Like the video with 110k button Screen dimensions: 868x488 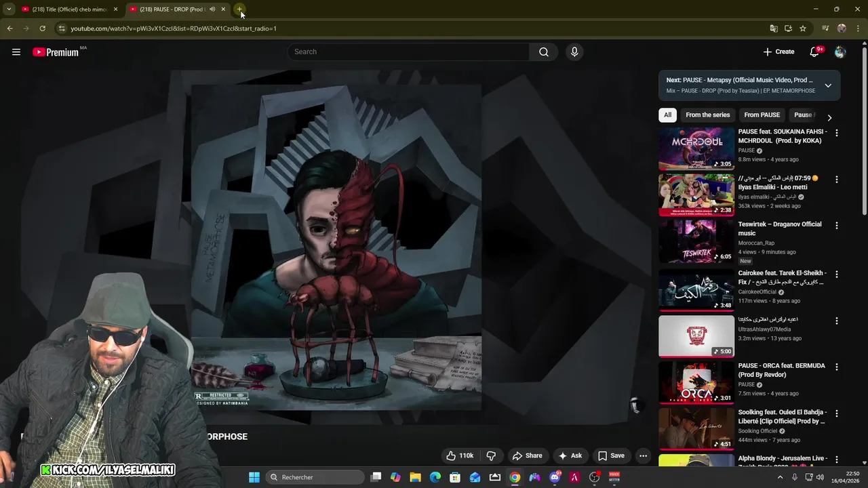tap(459, 455)
